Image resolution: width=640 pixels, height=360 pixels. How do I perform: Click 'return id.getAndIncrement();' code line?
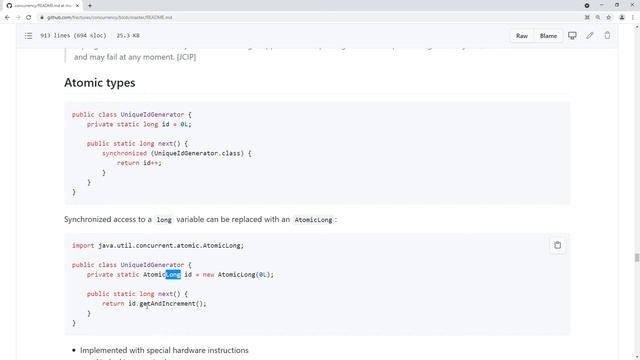point(154,304)
